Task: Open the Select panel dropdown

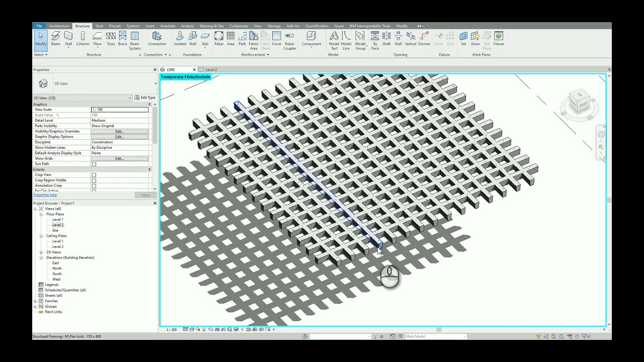Action: [41, 55]
